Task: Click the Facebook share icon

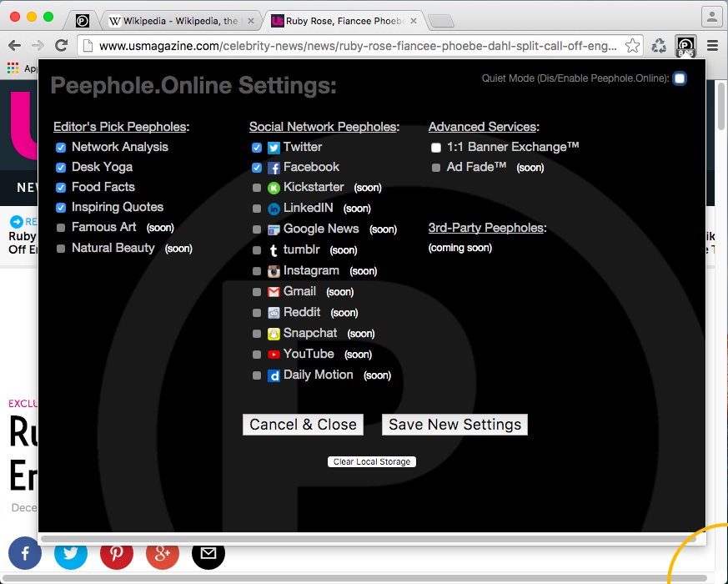Action: (25, 553)
